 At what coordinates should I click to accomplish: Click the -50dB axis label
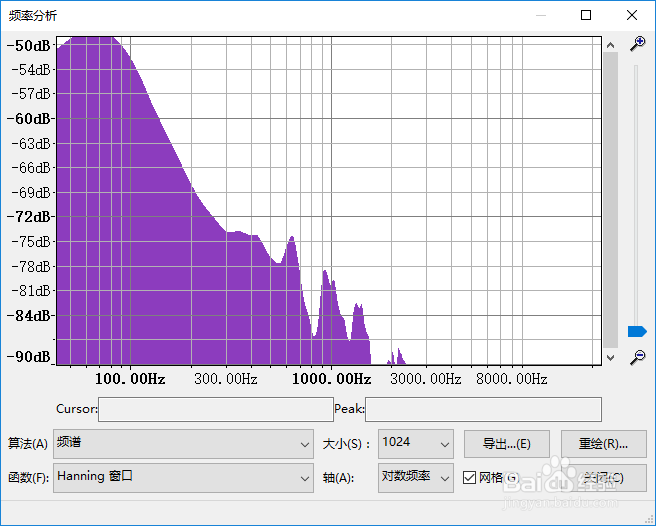pyautogui.click(x=28, y=46)
